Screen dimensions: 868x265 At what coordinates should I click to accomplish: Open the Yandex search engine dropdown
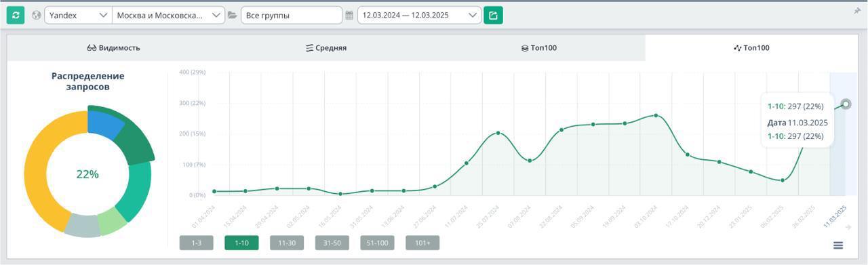click(79, 15)
